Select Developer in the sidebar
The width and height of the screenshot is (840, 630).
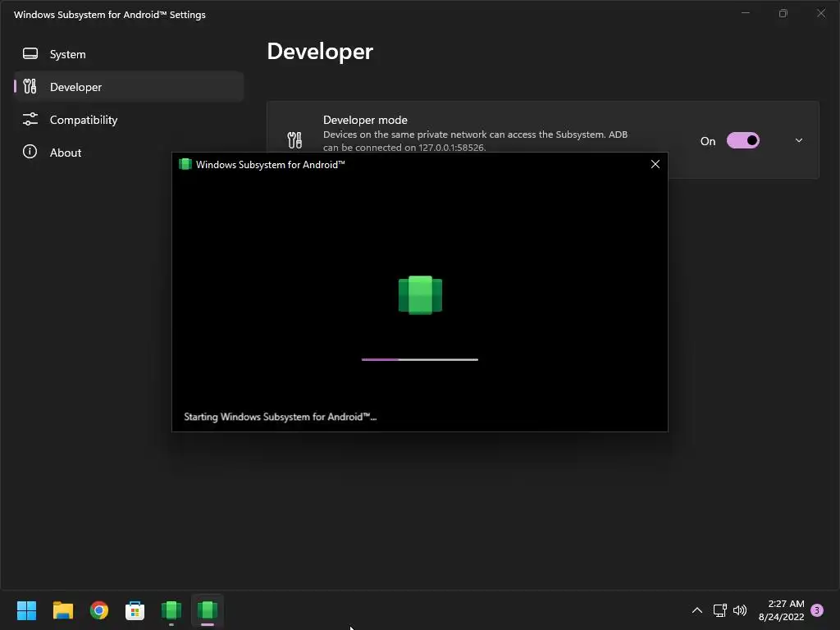tap(129, 87)
